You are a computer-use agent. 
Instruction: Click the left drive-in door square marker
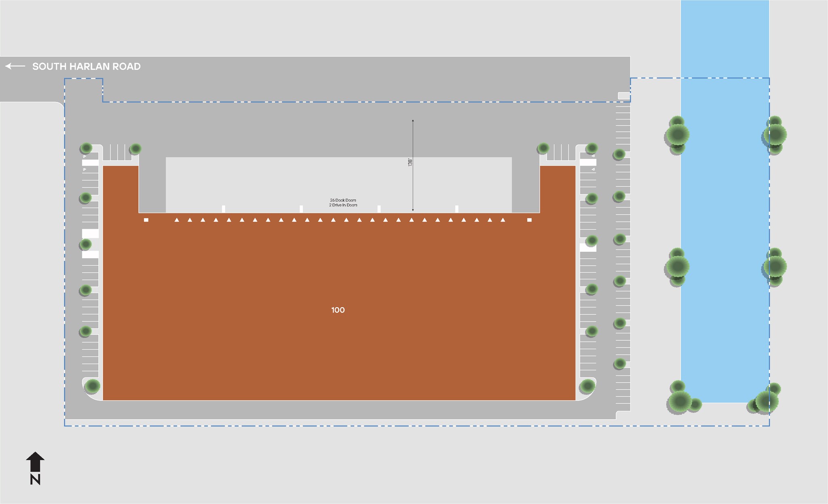(x=146, y=220)
